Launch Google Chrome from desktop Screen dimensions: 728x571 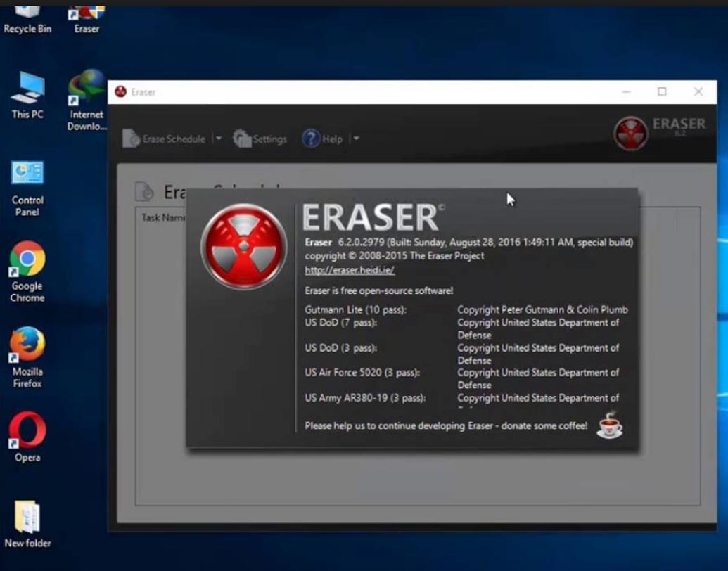(27, 271)
